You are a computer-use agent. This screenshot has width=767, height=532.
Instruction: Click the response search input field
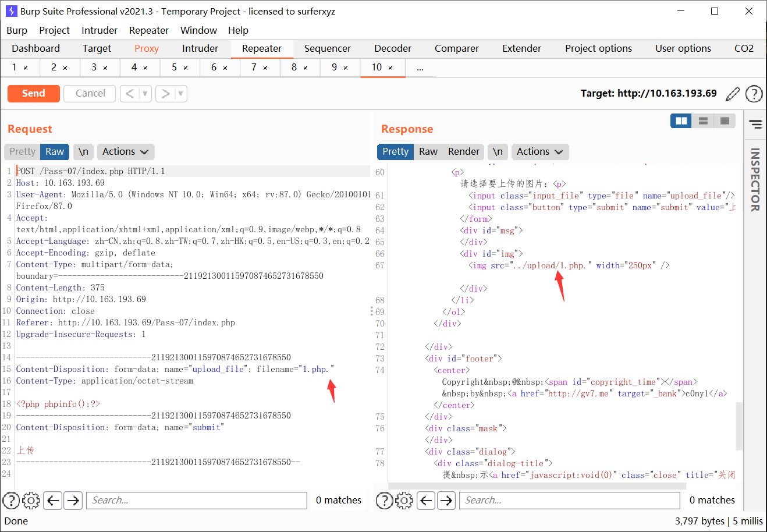pos(570,500)
